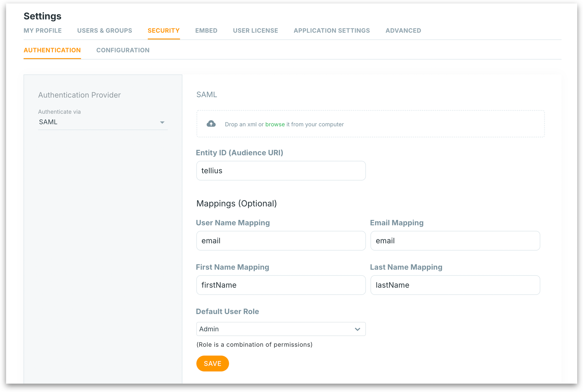Open the My Profile tab
Screen dimensions: 583x392
(x=43, y=31)
